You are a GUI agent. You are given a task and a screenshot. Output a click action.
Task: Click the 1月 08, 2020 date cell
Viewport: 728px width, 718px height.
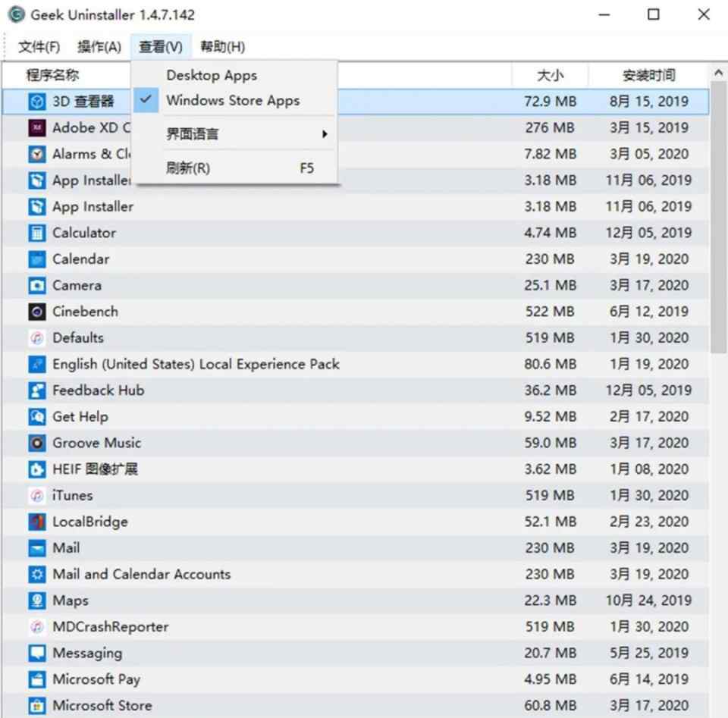(648, 469)
